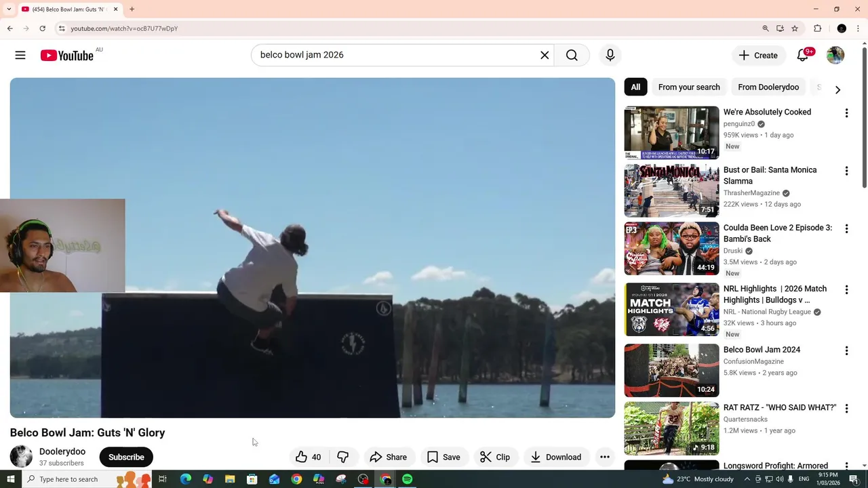Go to YouTube home via logo
The image size is (868, 488).
(66, 56)
